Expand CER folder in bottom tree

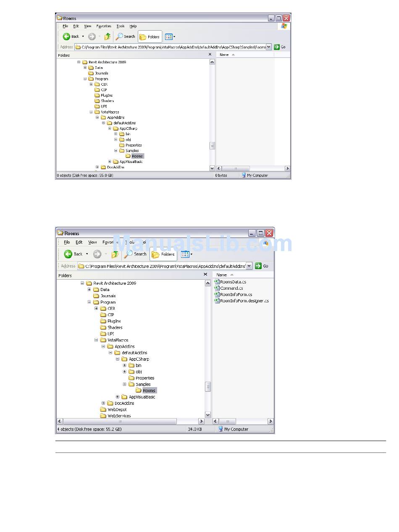coord(96,309)
